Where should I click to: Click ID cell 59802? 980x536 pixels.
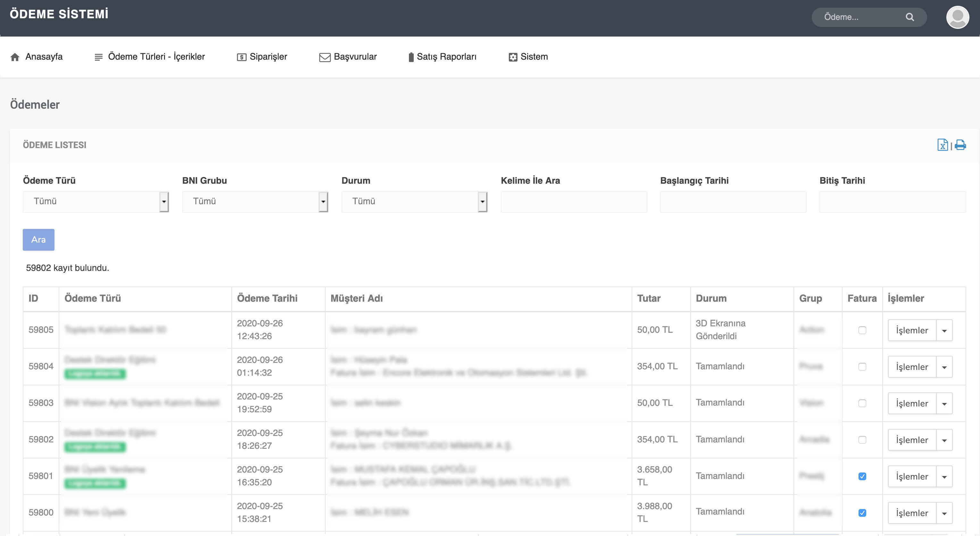pos(41,439)
